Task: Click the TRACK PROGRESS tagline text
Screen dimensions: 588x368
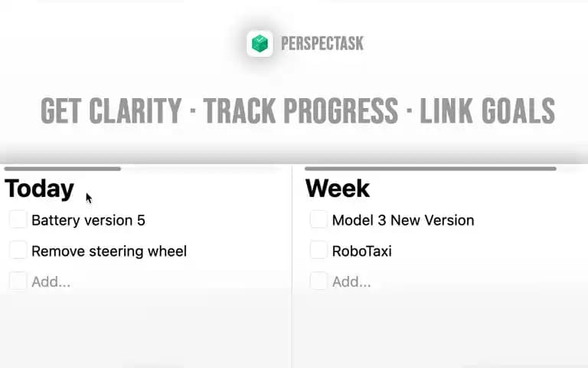Action: pos(300,110)
